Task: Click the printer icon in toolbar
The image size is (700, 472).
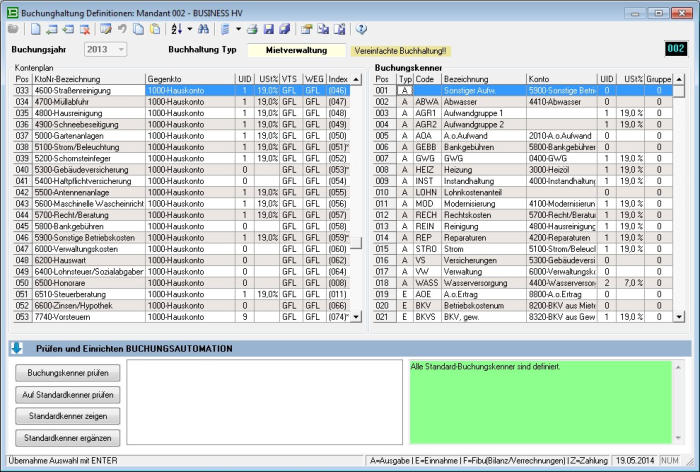Action: 253,29
